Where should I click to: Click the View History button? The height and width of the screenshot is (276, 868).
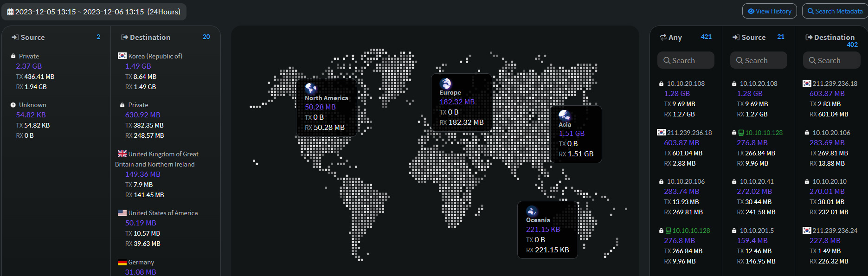tap(770, 11)
